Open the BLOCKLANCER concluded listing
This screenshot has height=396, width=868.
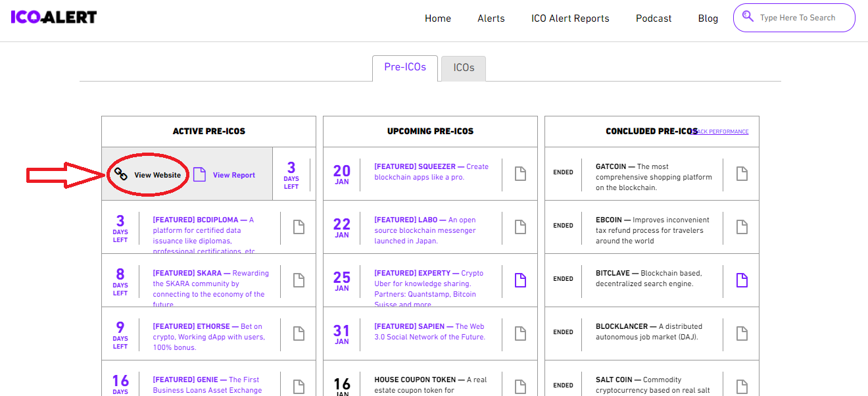point(649,332)
